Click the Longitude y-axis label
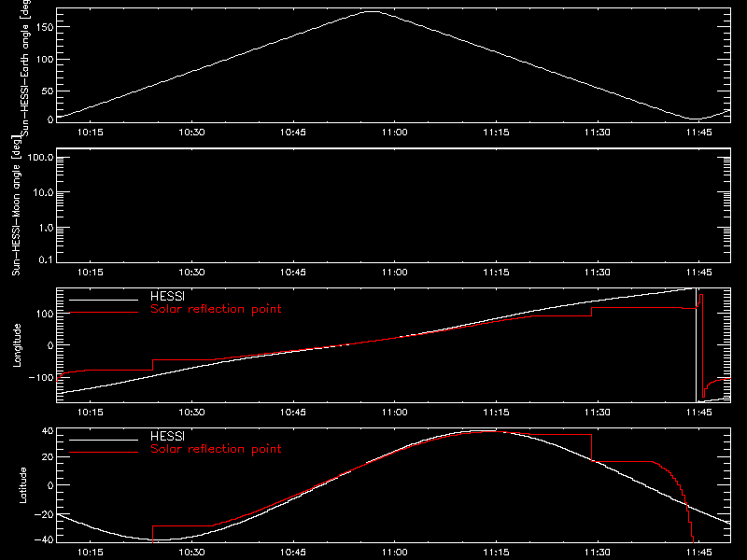Screen dimensions: 747x560 click(x=17, y=345)
